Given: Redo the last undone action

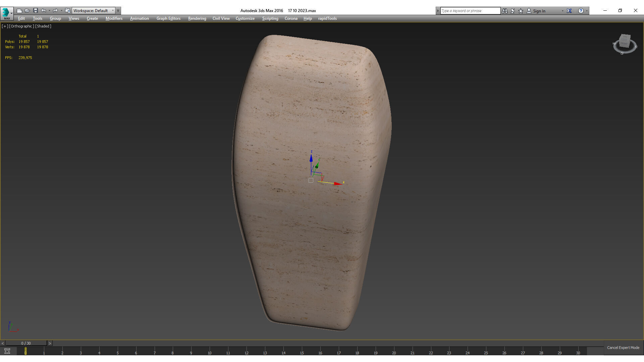Looking at the screenshot, I should (x=55, y=11).
